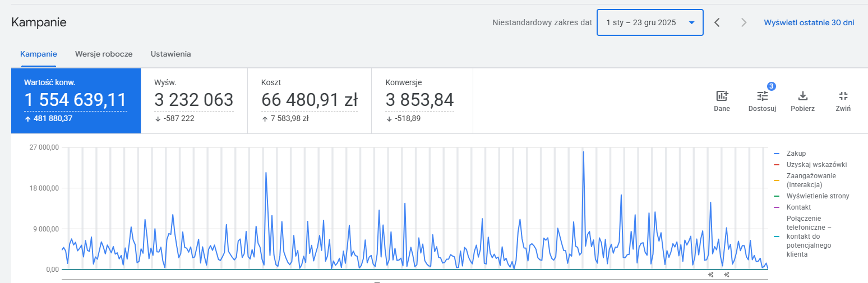Click the first sparkle marker below chart
The height and width of the screenshot is (283, 868).
click(710, 275)
